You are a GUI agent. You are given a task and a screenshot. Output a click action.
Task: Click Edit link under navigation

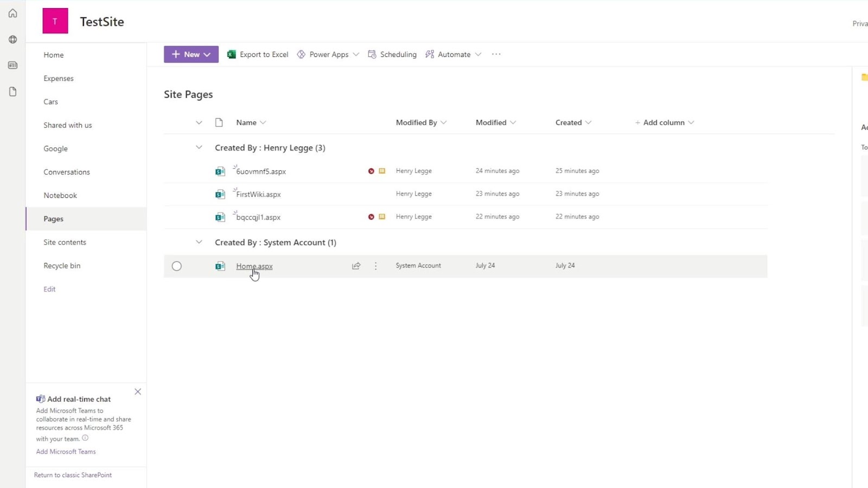point(49,289)
